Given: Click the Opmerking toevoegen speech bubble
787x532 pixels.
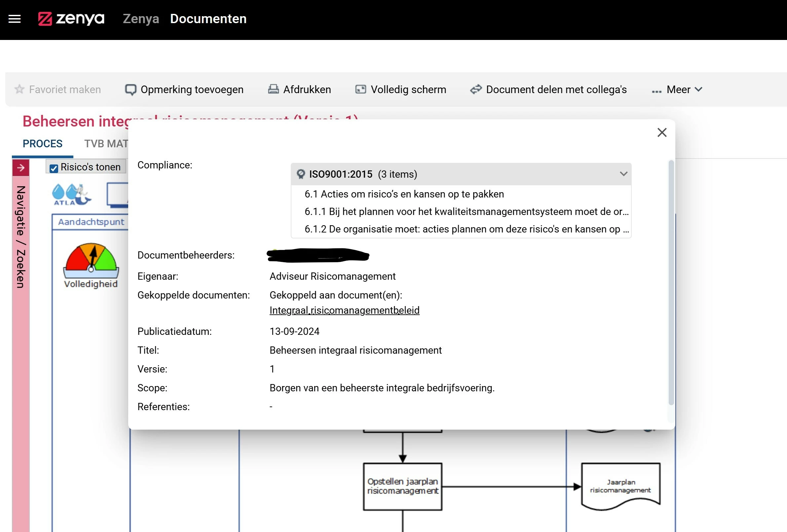Looking at the screenshot, I should click(131, 89).
